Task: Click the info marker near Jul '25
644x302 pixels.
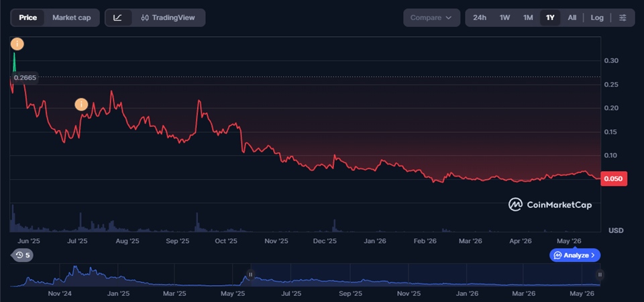Action: click(81, 105)
